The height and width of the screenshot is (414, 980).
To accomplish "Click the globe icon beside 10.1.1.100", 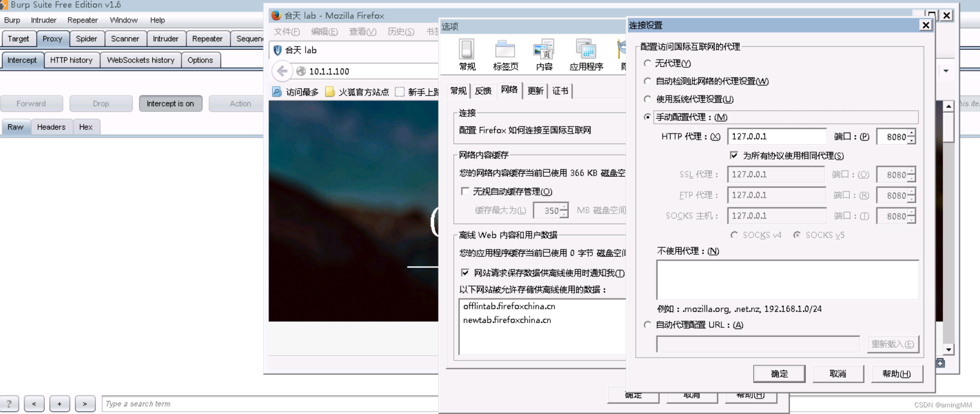I will pyautogui.click(x=301, y=71).
